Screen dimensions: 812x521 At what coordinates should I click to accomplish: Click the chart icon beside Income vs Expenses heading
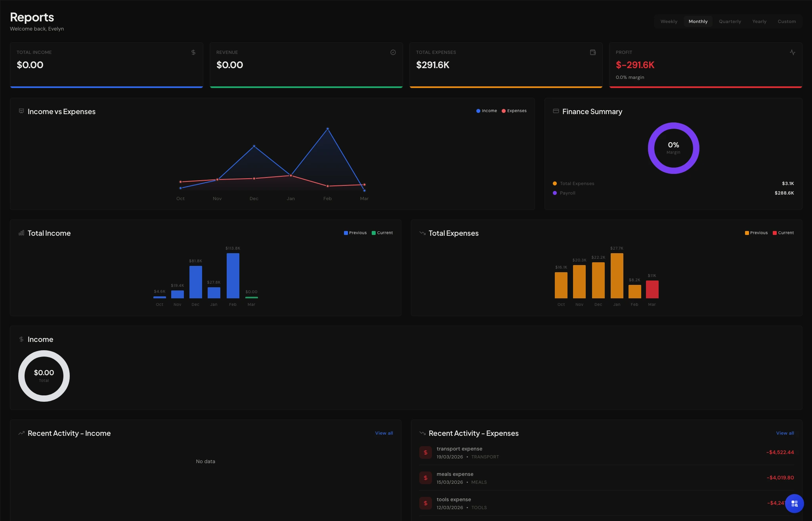[21, 111]
